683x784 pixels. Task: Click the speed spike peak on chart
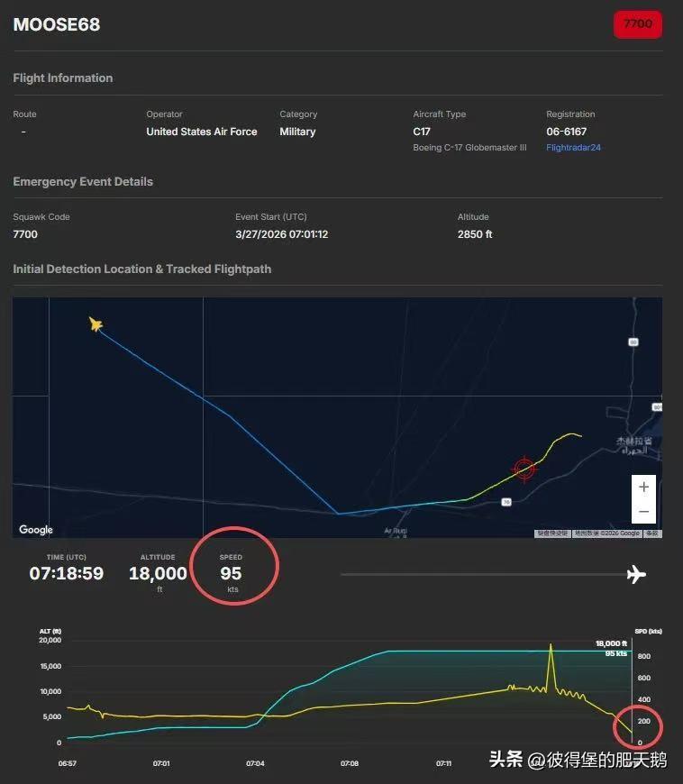[x=551, y=646]
